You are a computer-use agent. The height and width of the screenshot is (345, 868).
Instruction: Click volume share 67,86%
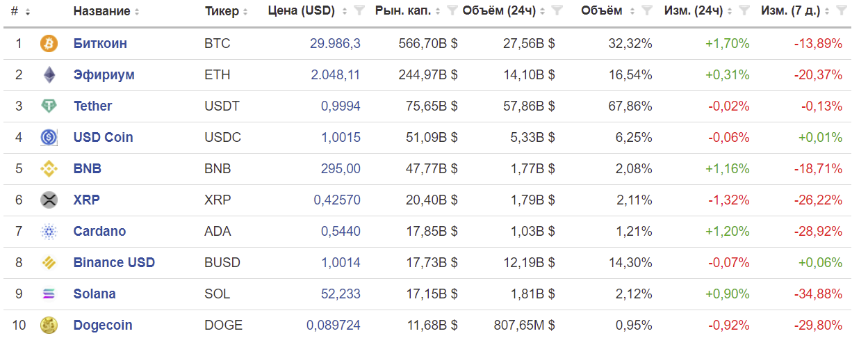[x=630, y=106]
